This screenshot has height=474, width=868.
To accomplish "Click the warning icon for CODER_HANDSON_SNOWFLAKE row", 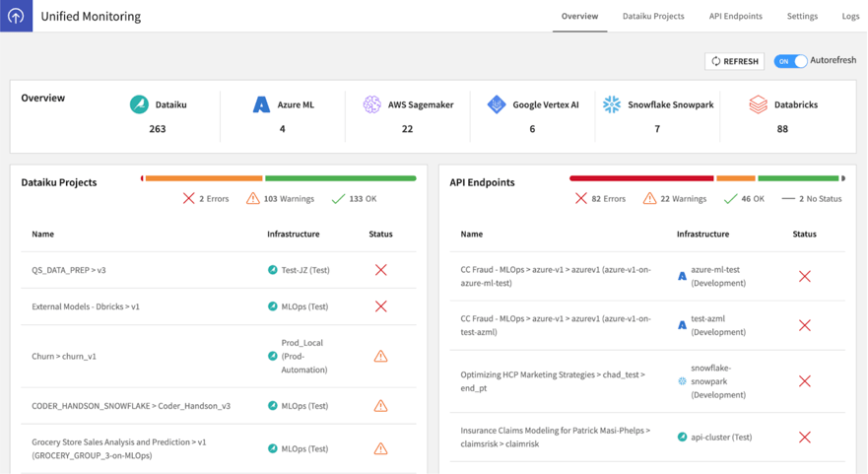I will click(381, 406).
